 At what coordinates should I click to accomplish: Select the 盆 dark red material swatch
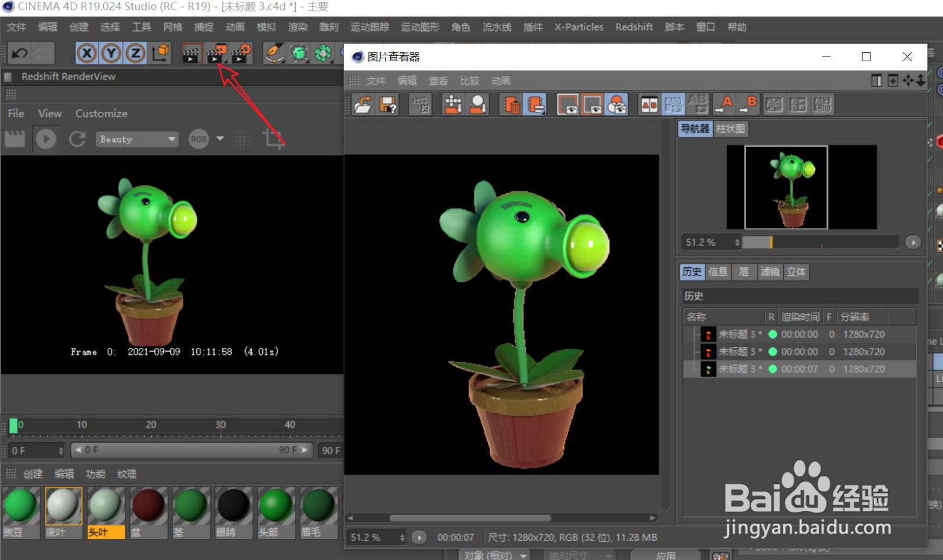click(x=149, y=512)
